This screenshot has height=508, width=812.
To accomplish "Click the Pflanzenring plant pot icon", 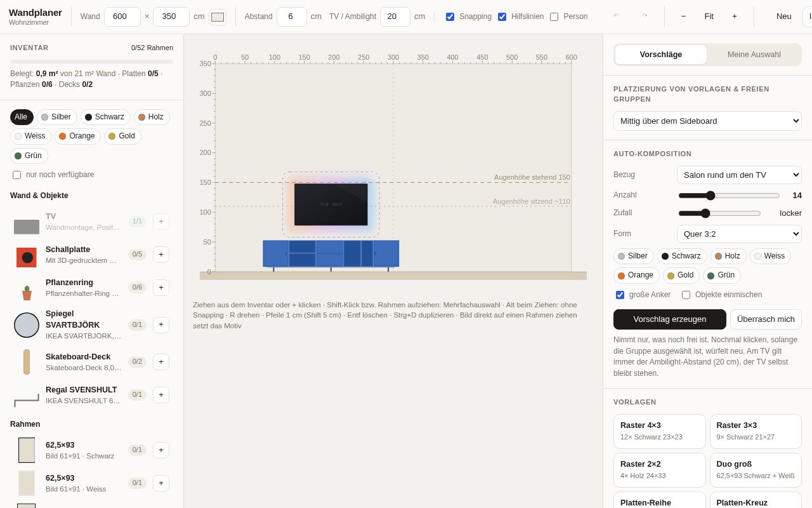I will [27, 293].
